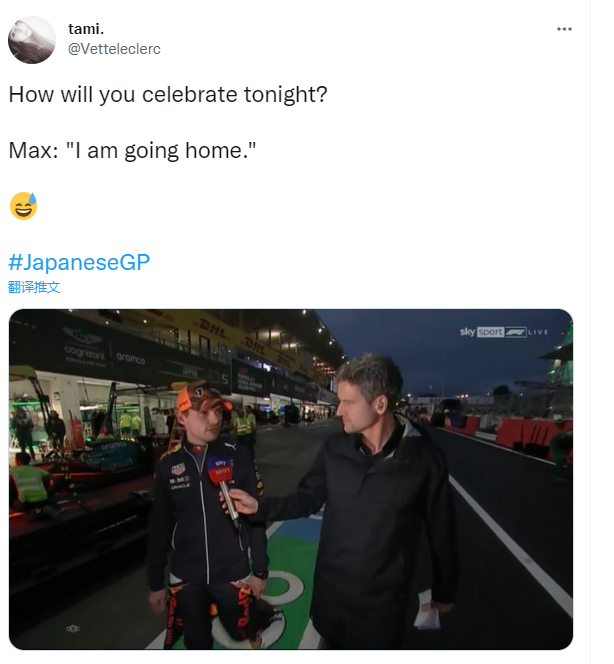This screenshot has width=614, height=664.
Task: Click the interviewer in the black jacket
Action: (373, 500)
